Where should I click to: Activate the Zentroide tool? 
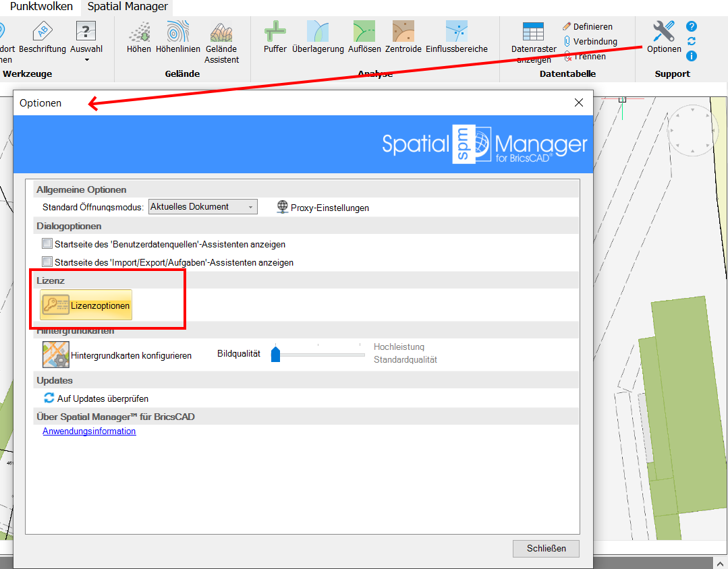coord(403,37)
